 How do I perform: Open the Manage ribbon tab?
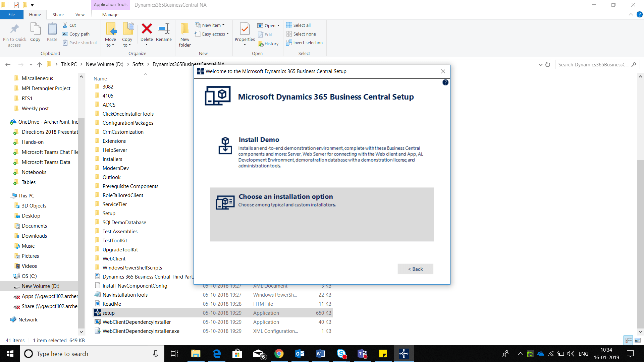point(110,14)
